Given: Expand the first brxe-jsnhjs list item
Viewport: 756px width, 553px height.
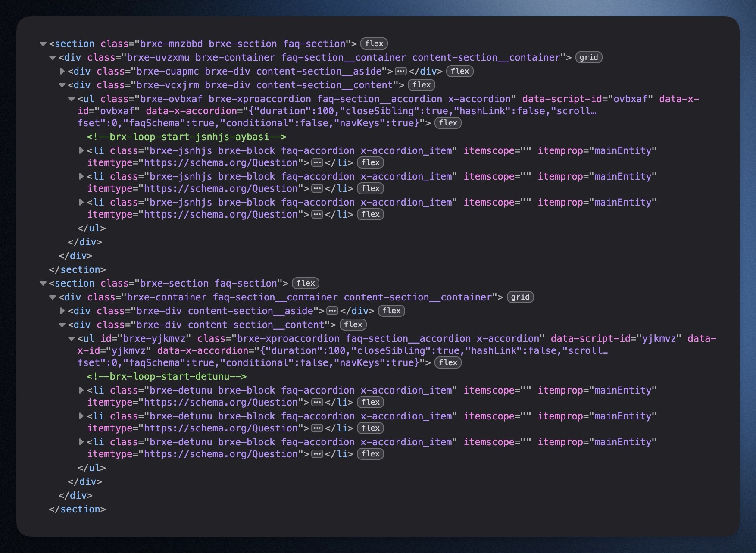Looking at the screenshot, I should pyautogui.click(x=81, y=150).
